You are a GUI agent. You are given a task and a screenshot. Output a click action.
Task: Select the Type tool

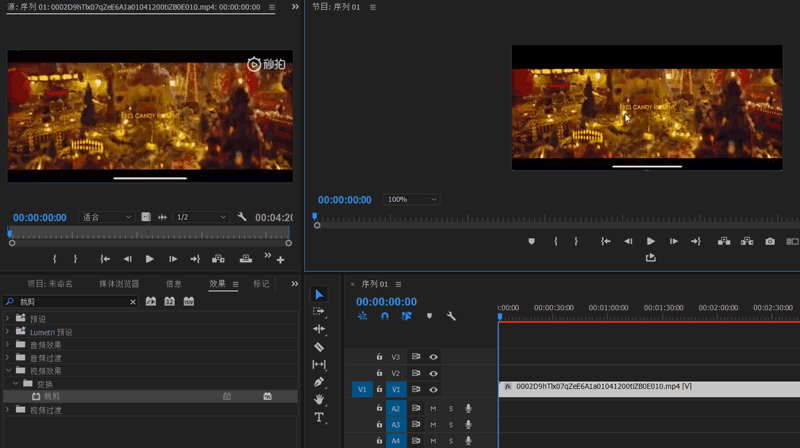point(319,417)
